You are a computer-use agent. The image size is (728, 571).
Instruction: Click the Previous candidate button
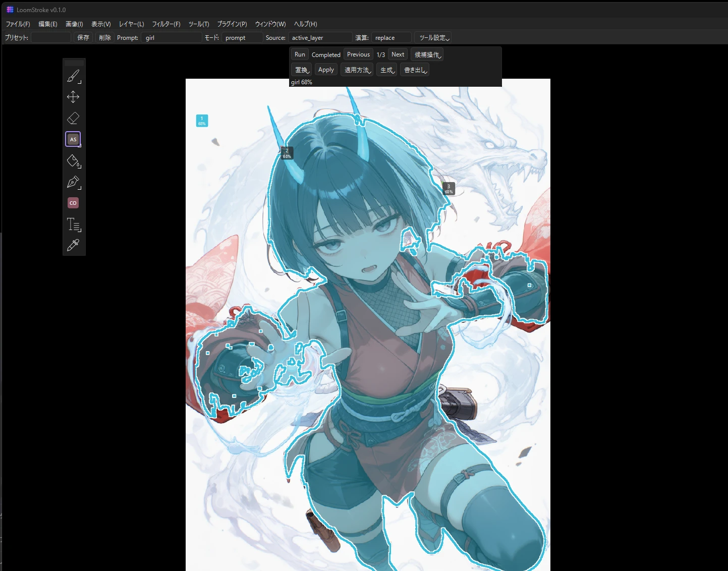coord(358,54)
